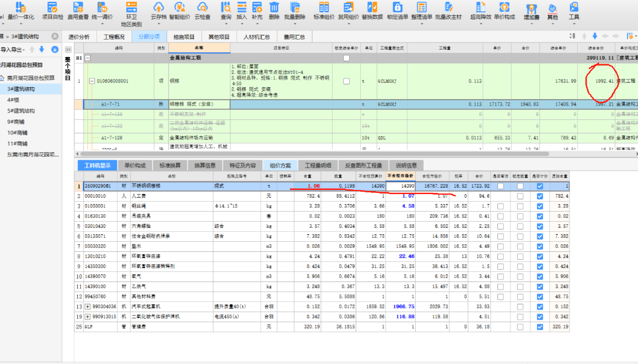Viewport: 638px width, 364px height.
Task: Click the 统一调价 unified price adjustment icon
Action: (x=102, y=7)
